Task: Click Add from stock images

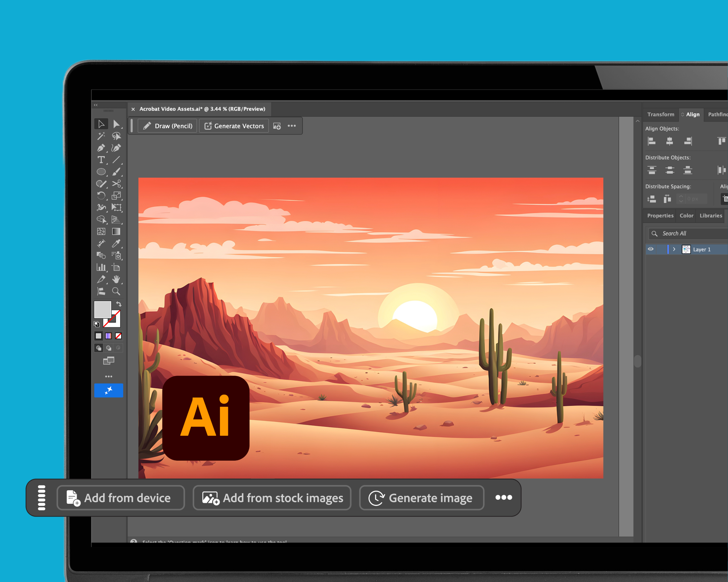Action: [272, 498]
